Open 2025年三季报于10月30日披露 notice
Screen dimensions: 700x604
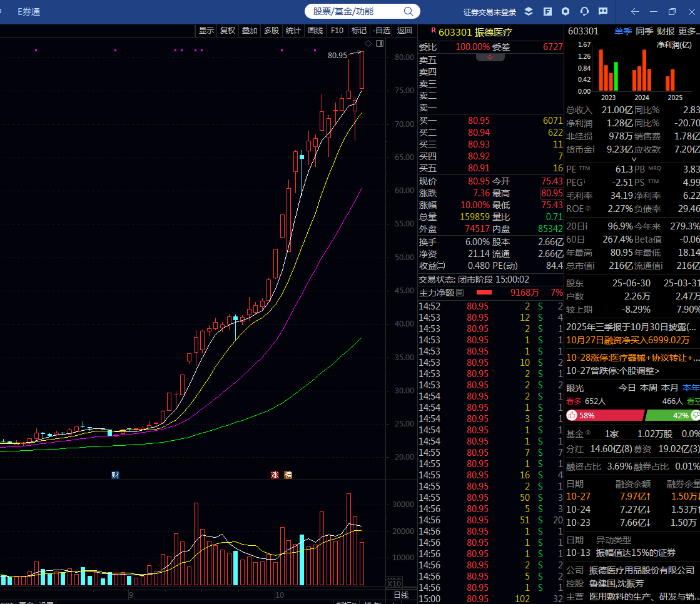pos(631,326)
